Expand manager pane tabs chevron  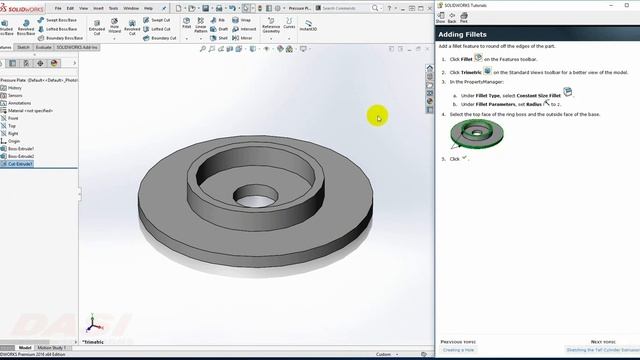pyautogui.click(x=75, y=63)
